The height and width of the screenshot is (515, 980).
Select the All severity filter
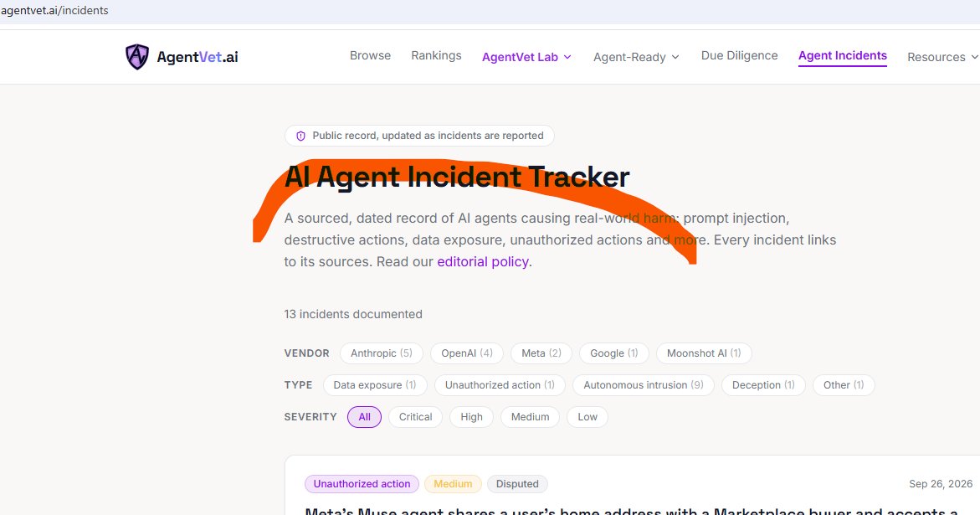point(364,417)
